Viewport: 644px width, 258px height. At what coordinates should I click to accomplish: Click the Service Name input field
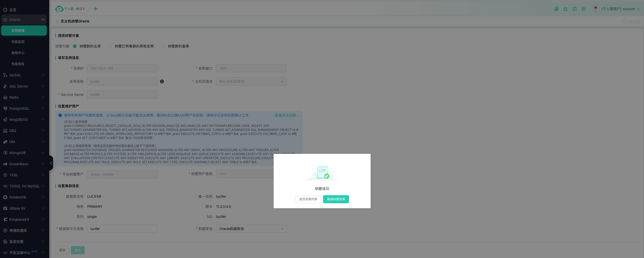click(123, 95)
